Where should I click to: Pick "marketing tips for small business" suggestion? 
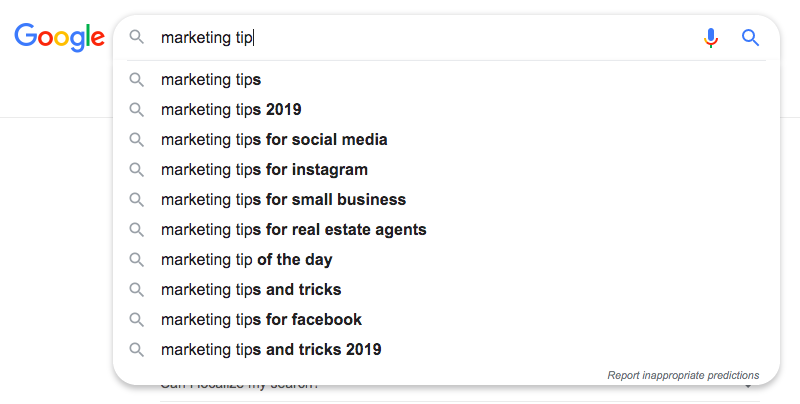(x=283, y=200)
